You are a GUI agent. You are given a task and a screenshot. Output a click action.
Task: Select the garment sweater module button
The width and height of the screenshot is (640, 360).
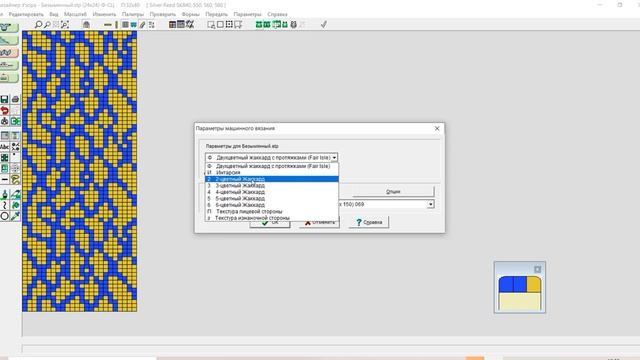pyautogui.click(x=8, y=28)
